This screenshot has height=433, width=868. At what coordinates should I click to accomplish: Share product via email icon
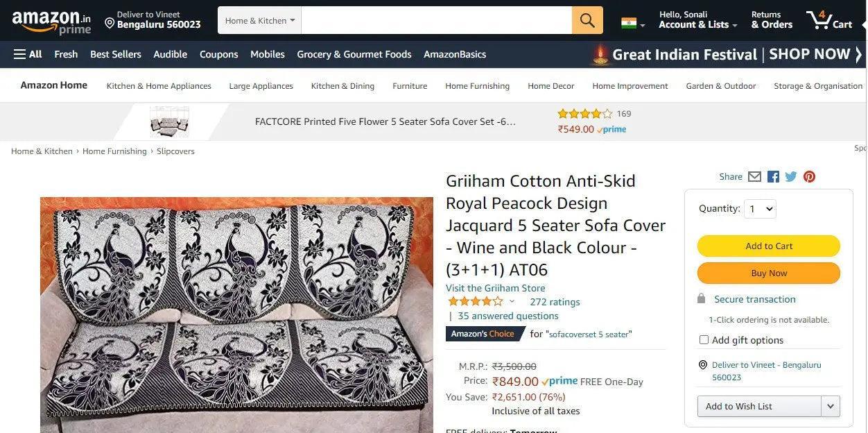coord(754,177)
